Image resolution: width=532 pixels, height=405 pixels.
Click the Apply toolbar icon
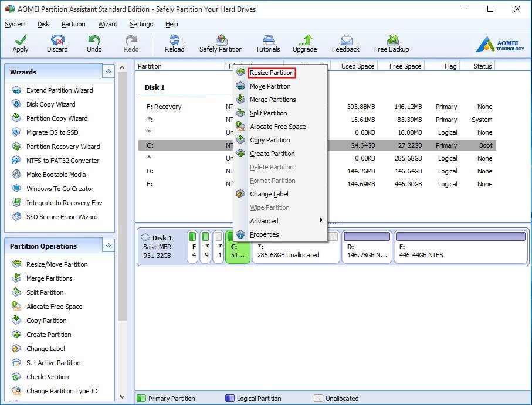(x=20, y=42)
